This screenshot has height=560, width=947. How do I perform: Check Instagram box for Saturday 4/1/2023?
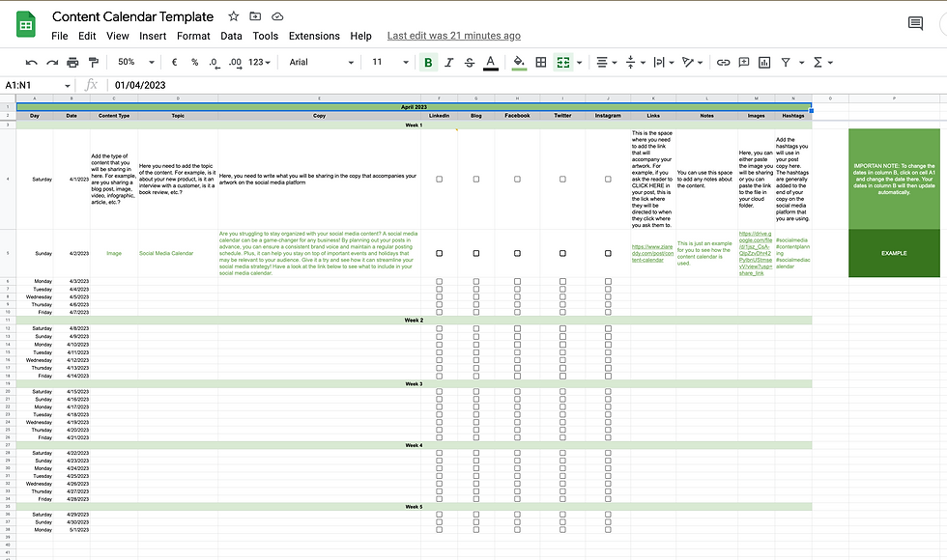(x=608, y=180)
